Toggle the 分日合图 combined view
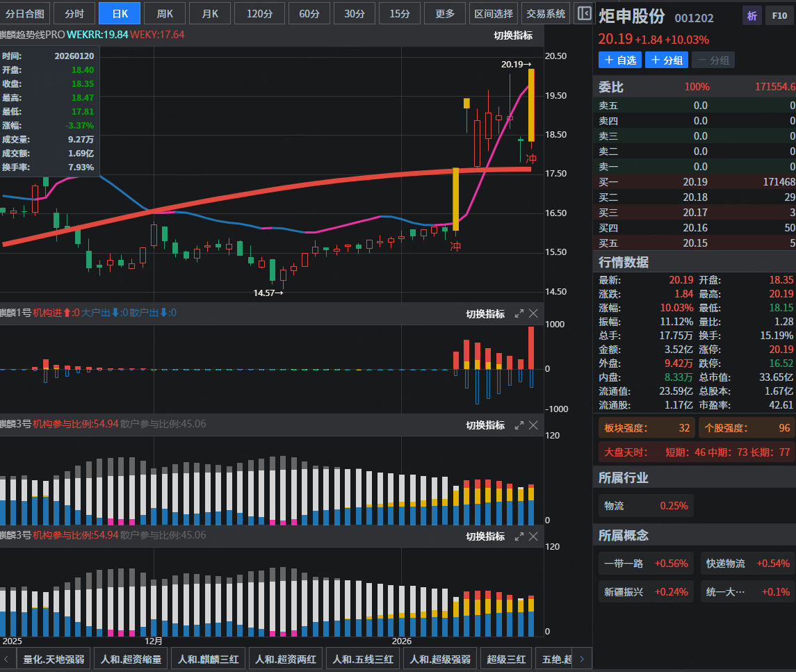The image size is (796, 672). (x=25, y=13)
